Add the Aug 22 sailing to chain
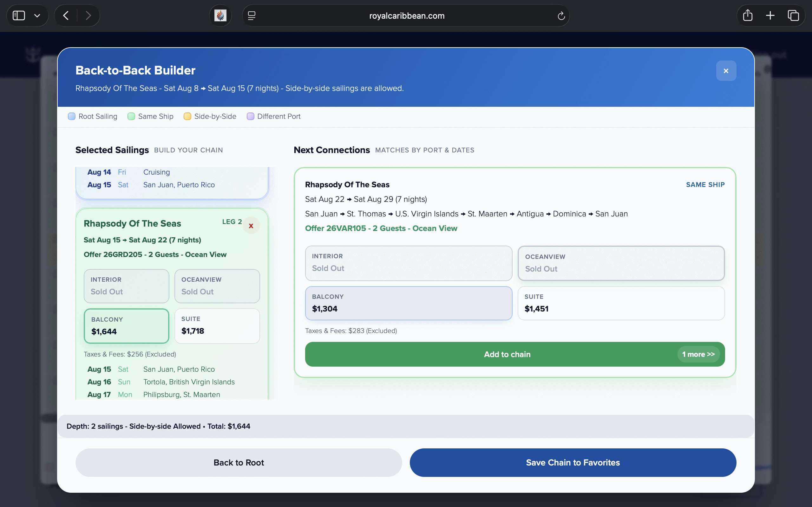This screenshot has height=507, width=812. [x=507, y=354]
